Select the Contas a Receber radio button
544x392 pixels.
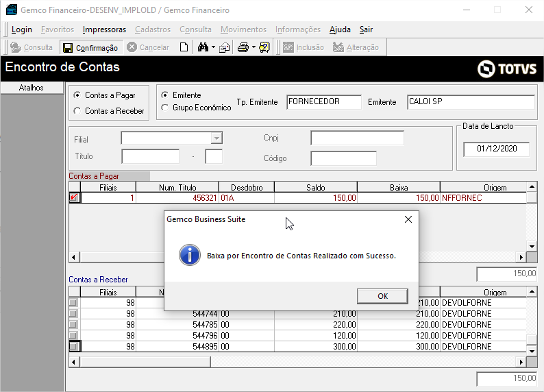(x=77, y=110)
